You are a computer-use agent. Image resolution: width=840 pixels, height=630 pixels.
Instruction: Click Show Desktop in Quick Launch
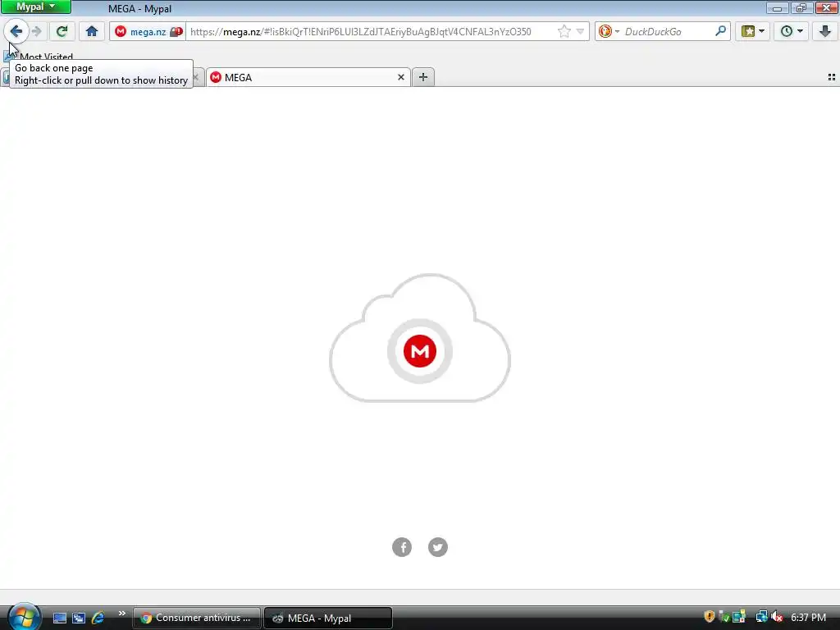[x=59, y=618]
